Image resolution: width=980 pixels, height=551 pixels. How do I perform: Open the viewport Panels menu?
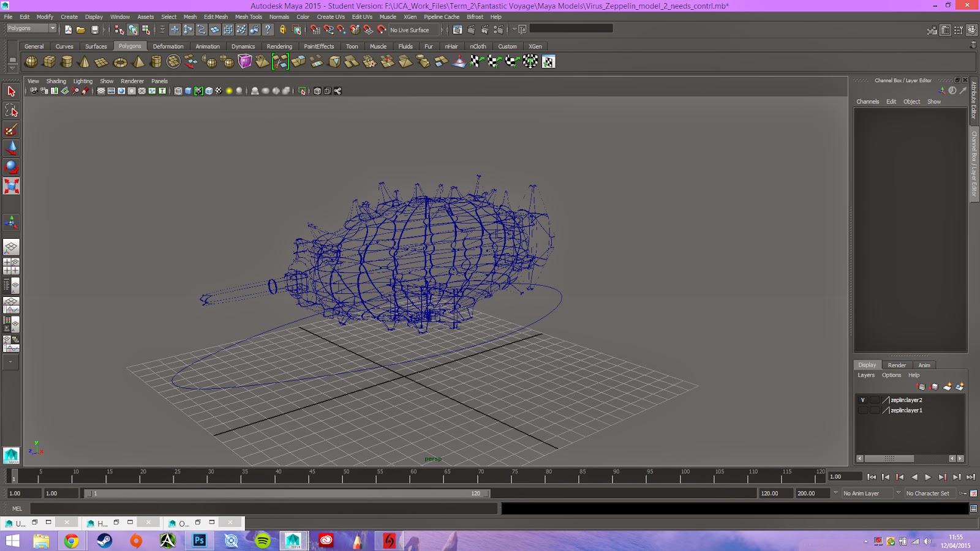tap(159, 81)
